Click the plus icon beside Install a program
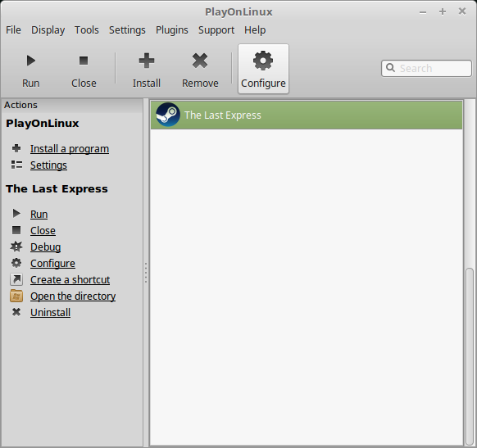This screenshot has height=448, width=477. coord(16,148)
